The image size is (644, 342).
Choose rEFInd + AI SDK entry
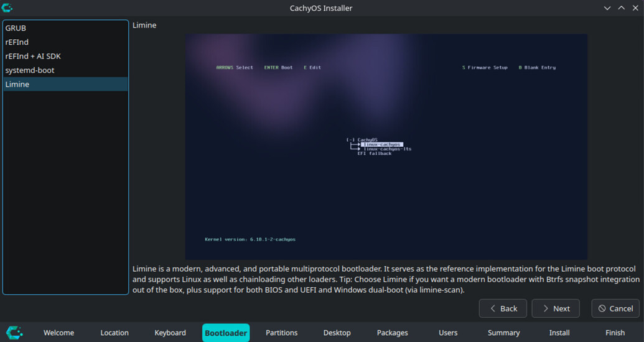pyautogui.click(x=33, y=56)
